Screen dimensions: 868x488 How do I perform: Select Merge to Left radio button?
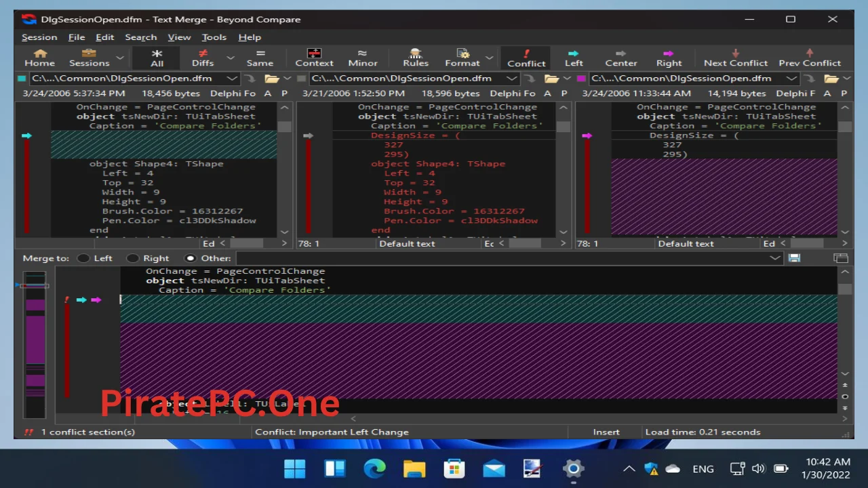[x=83, y=258]
